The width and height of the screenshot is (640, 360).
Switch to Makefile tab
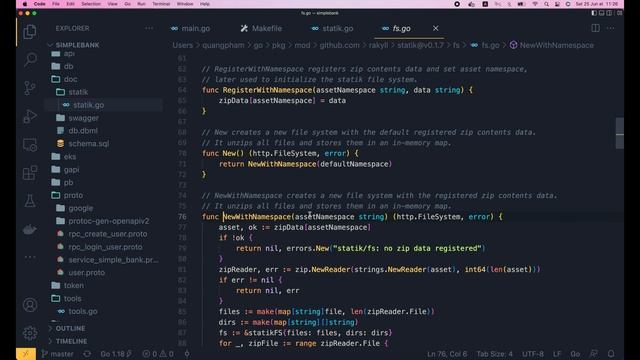[x=261, y=28]
